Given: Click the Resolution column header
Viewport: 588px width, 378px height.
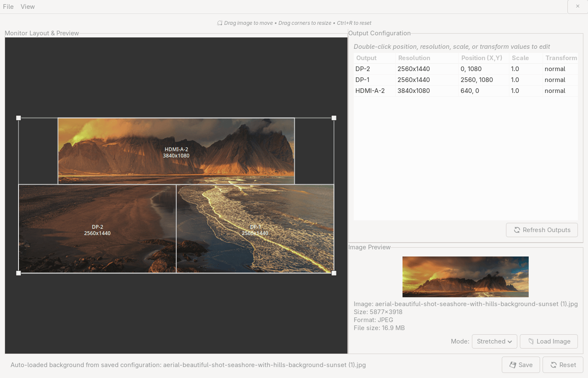Looking at the screenshot, I should pyautogui.click(x=414, y=58).
